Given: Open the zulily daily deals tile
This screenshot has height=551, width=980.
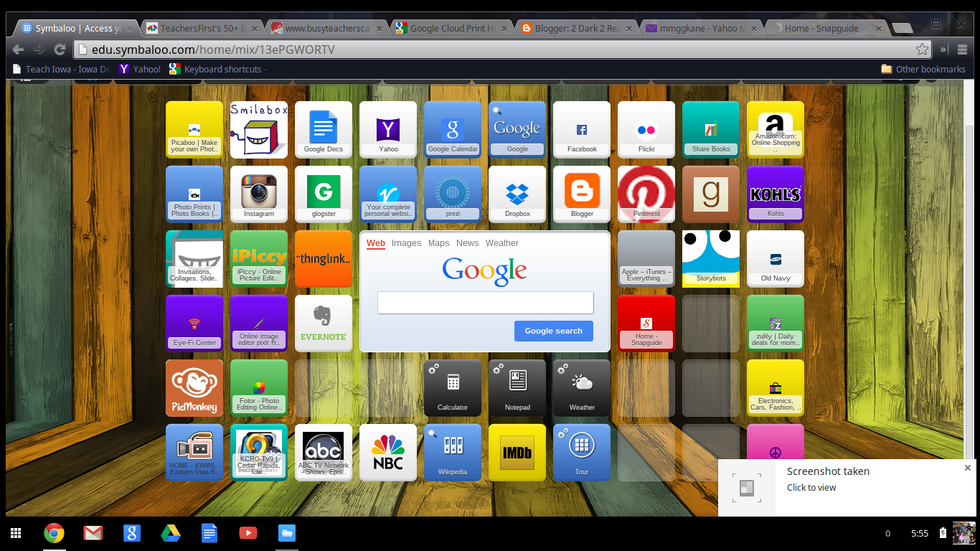Looking at the screenshot, I should 775,323.
